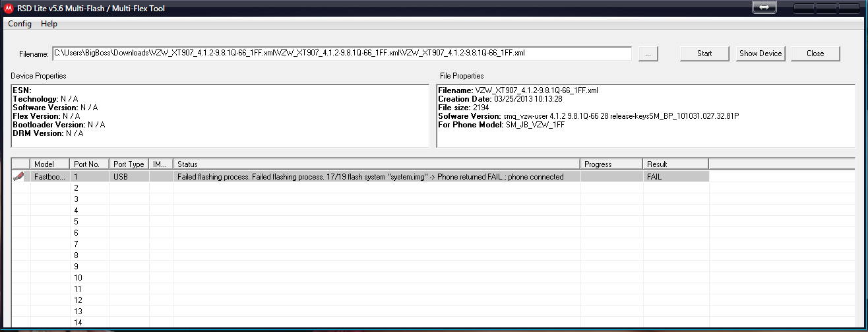Click the Start button
The image size is (868, 332).
coord(704,53)
